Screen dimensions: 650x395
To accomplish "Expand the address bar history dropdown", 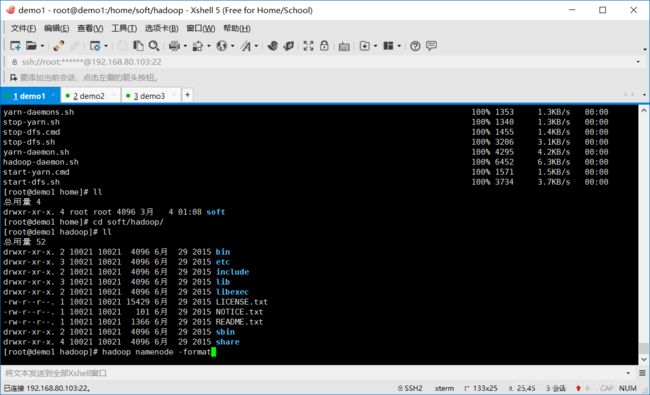I will 638,62.
